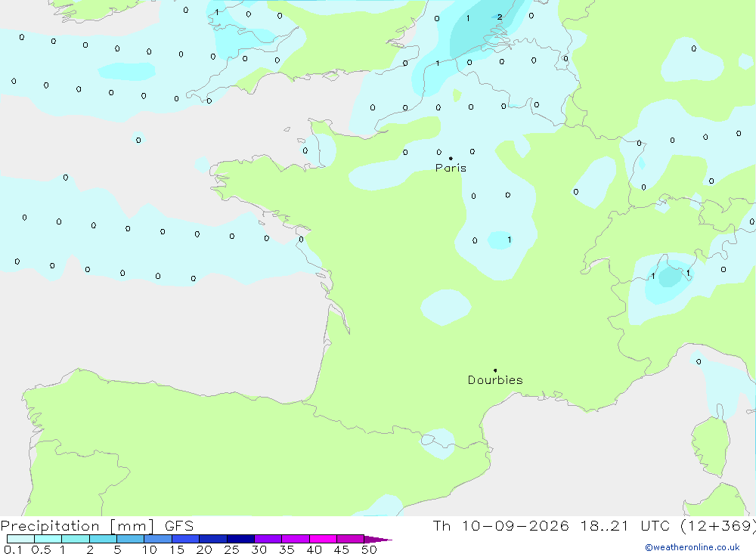Click the (12+369) forecast offset label

(717, 526)
